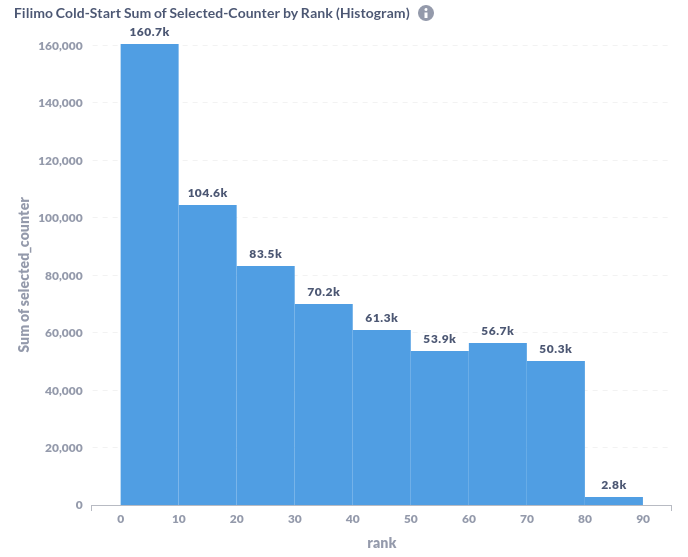The height and width of the screenshot is (557, 688).
Task: Click the 104.6k data label
Action: [x=208, y=193]
